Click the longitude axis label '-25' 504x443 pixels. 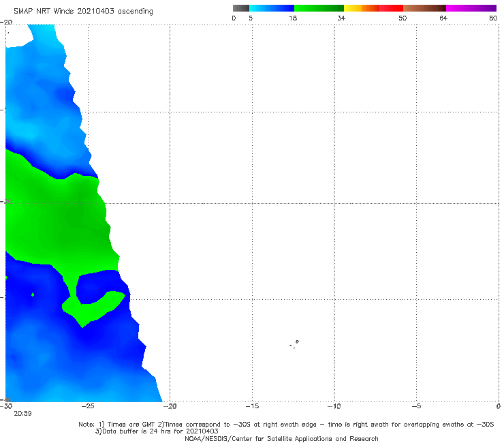tap(87, 406)
